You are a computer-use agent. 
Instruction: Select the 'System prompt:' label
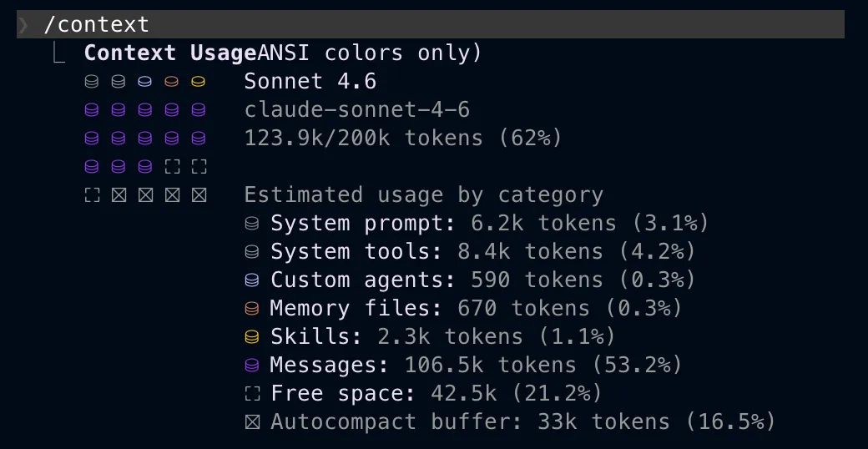point(363,223)
